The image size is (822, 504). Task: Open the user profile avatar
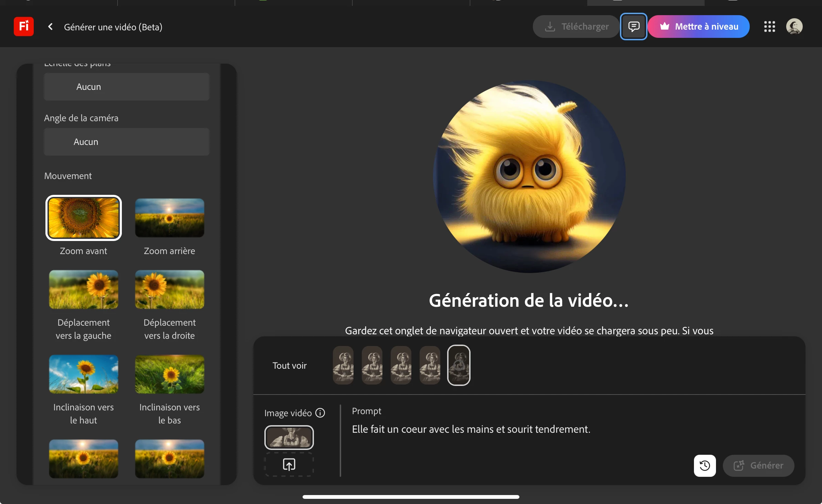point(794,27)
